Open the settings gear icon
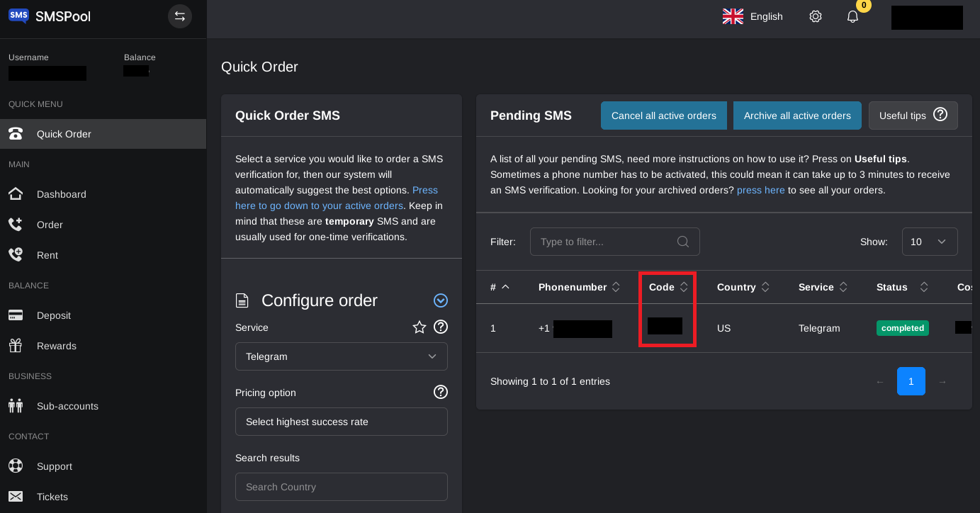Screen dimensions: 980x513 (816, 16)
